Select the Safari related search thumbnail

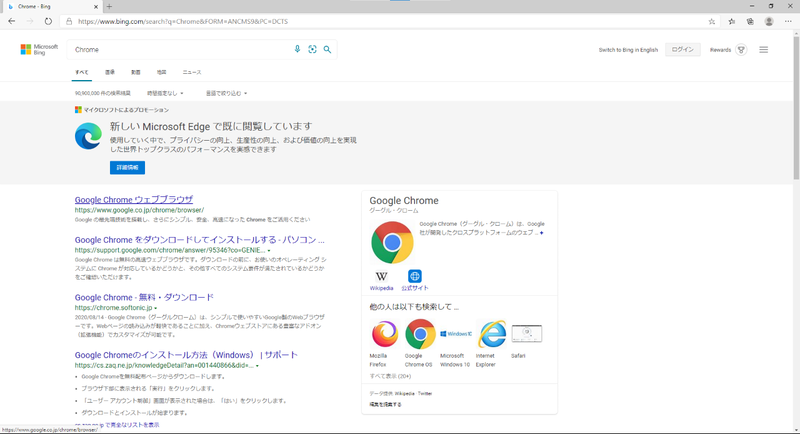pos(527,334)
